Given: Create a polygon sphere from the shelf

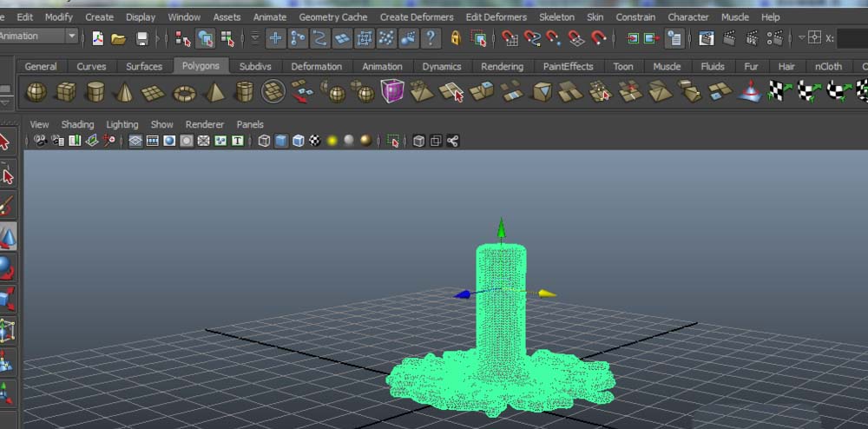Looking at the screenshot, I should pyautogui.click(x=36, y=91).
